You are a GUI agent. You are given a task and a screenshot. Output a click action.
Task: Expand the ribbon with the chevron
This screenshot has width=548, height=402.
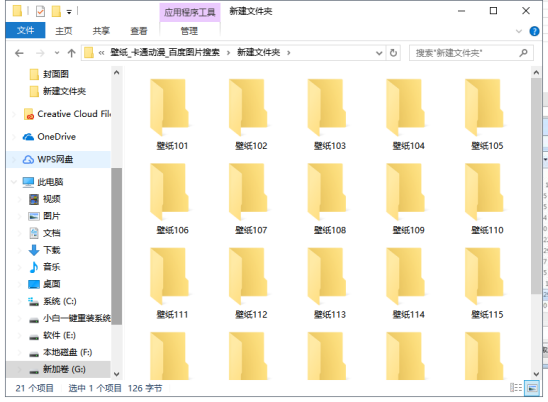[519, 31]
